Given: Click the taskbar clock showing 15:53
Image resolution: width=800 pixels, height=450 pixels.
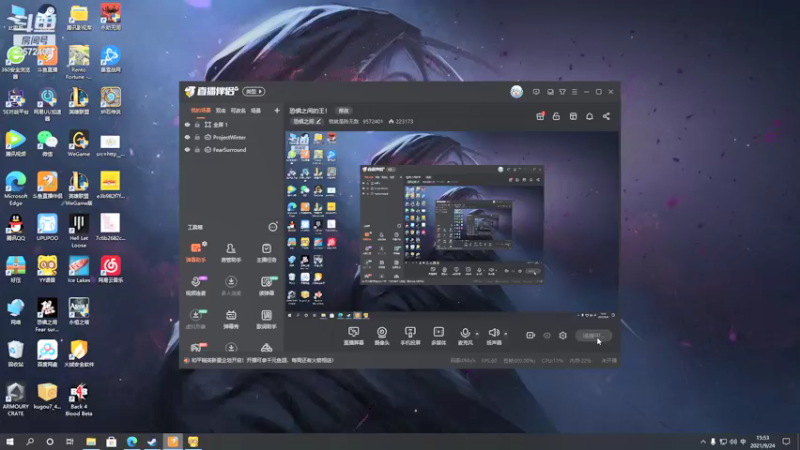Looking at the screenshot, I should click(762, 442).
